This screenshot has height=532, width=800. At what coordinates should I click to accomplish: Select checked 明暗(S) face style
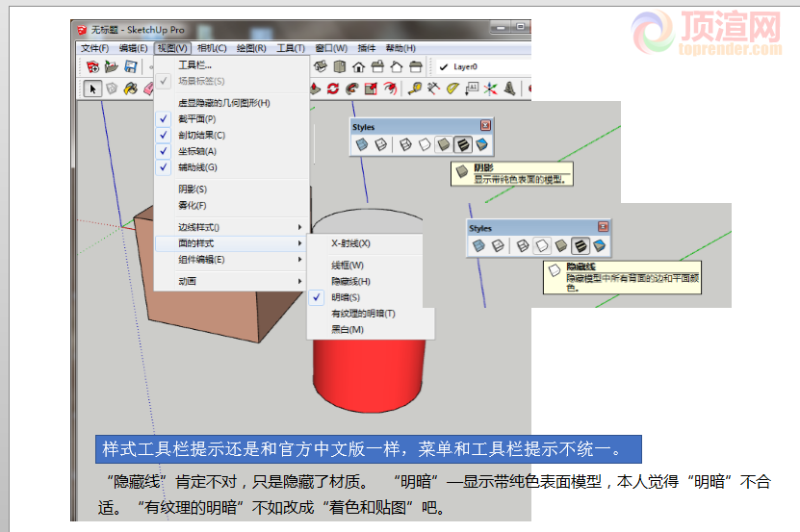point(366,297)
